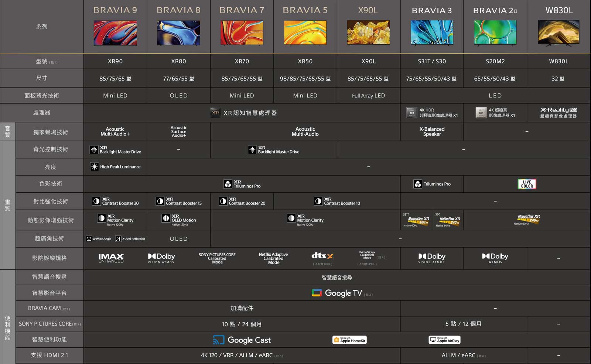Click the BRAVIA 8 TV thumbnail
Viewport: 591px width, 364px height.
click(178, 33)
